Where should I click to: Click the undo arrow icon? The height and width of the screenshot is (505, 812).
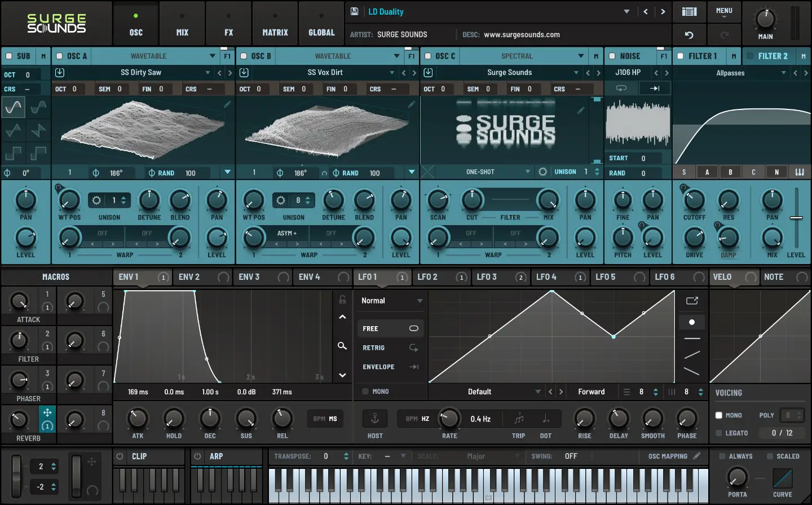point(689,35)
